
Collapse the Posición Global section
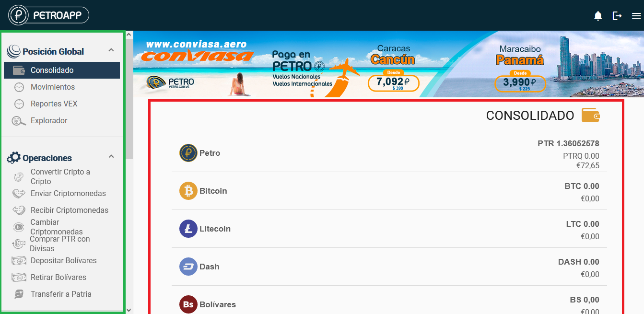pyautogui.click(x=111, y=50)
